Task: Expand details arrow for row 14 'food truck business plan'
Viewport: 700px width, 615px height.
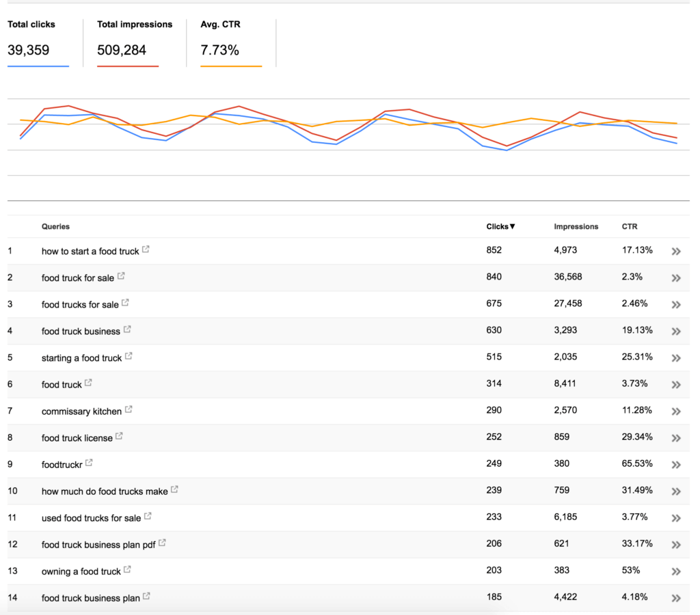Action: click(676, 599)
